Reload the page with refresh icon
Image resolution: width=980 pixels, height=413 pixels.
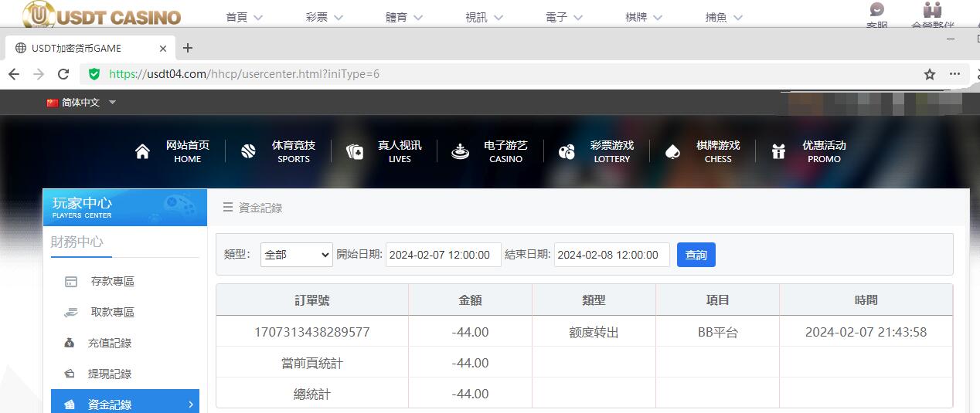63,74
